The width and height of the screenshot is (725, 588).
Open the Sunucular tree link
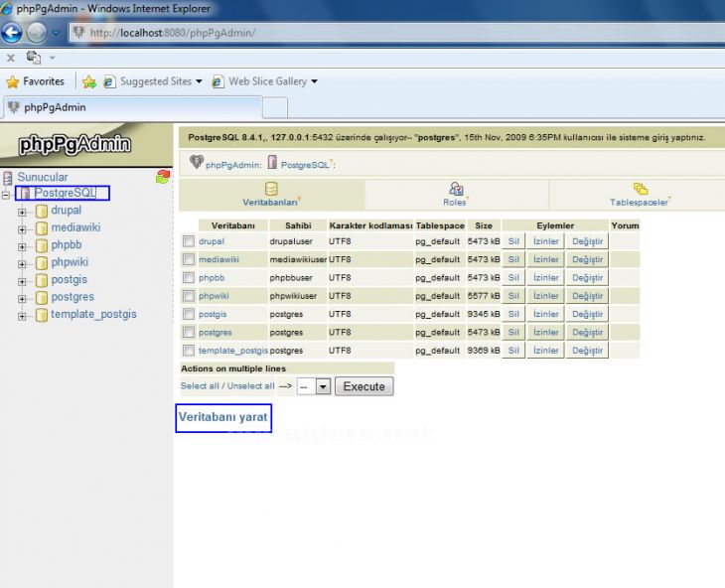pos(43,177)
